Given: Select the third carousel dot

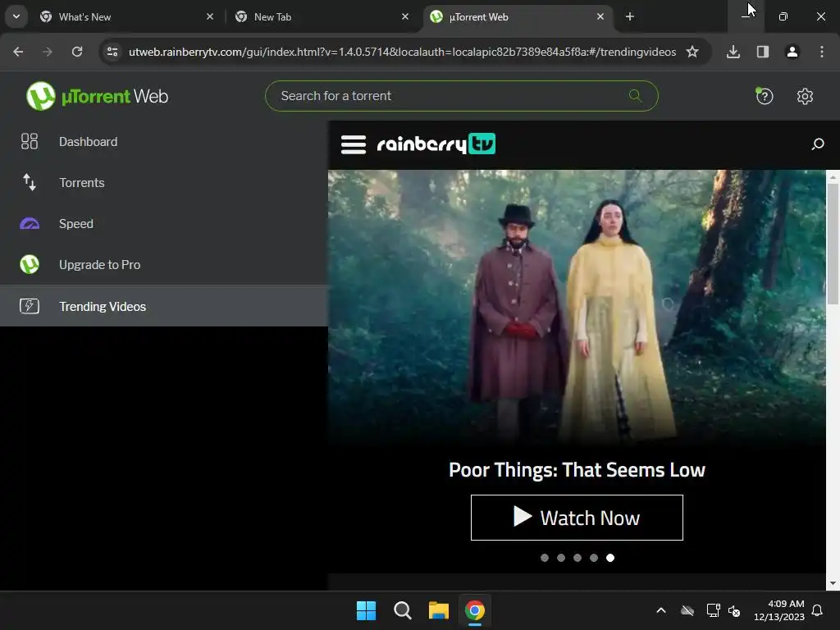Looking at the screenshot, I should click(577, 558).
